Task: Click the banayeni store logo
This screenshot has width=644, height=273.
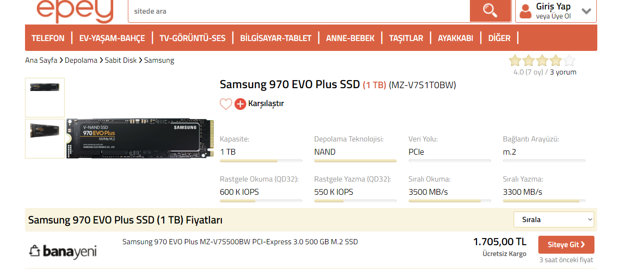Action: (63, 251)
